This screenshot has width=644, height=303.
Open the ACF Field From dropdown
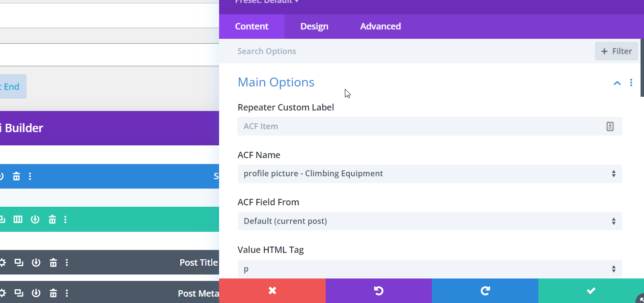point(429,221)
